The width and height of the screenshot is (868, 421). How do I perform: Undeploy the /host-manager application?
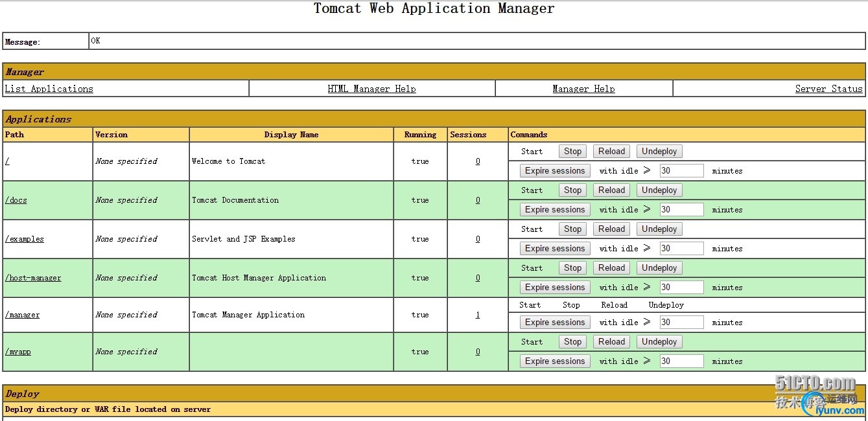659,268
